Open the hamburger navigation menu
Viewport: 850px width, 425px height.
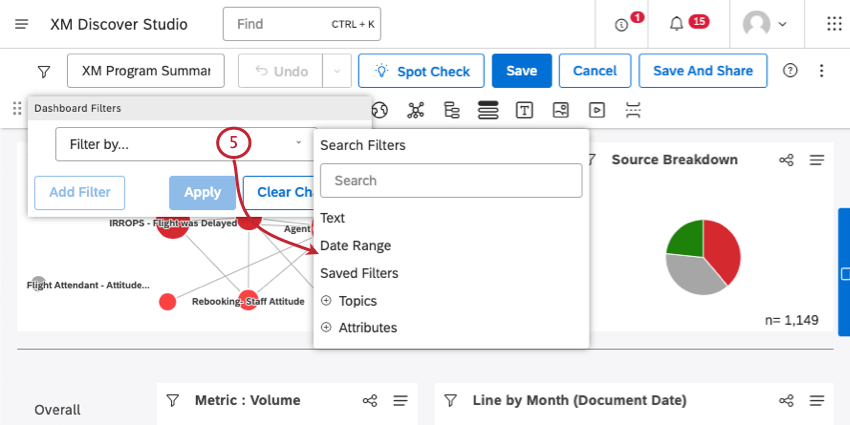pos(23,24)
